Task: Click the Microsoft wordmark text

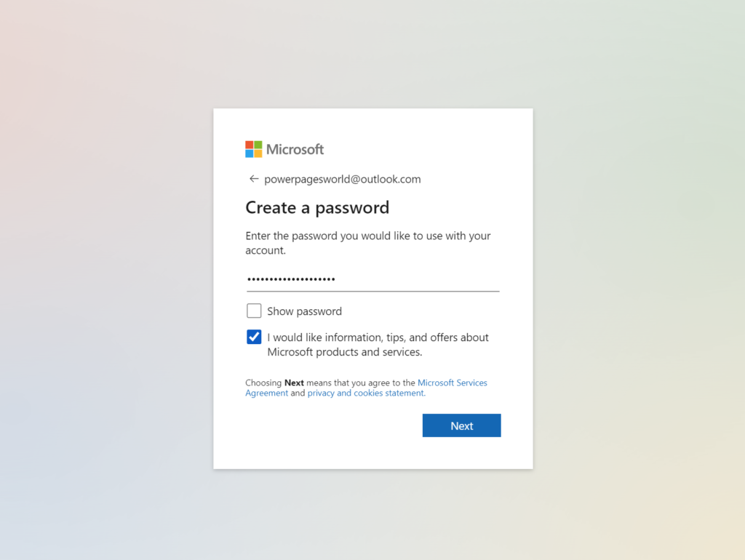Action: coord(295,150)
